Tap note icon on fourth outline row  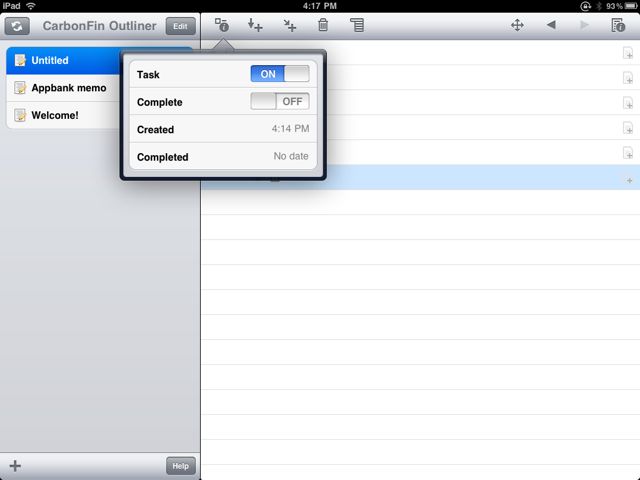(628, 128)
